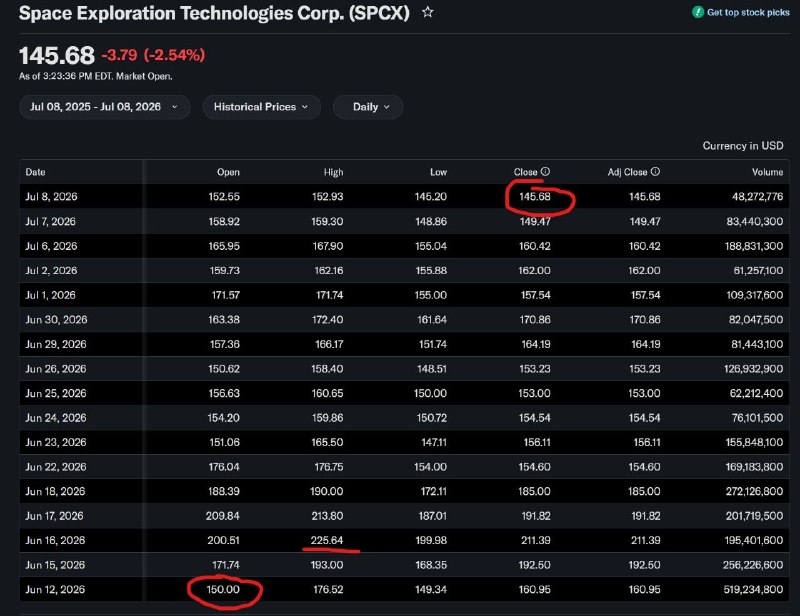The width and height of the screenshot is (800, 616).
Task: Select the circled 145.68 close value
Action: 535,196
